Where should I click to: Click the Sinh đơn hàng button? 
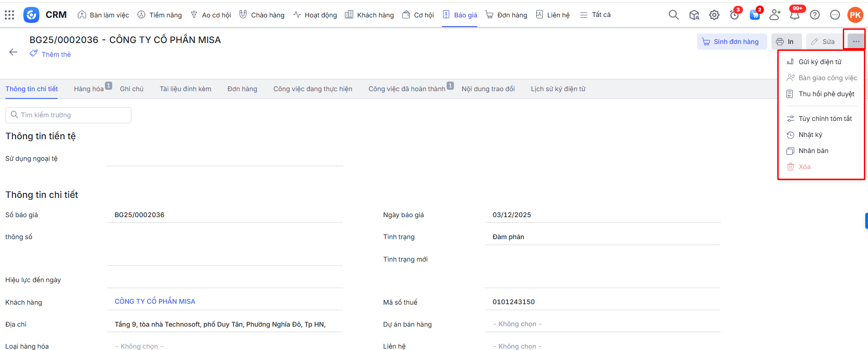coord(732,42)
